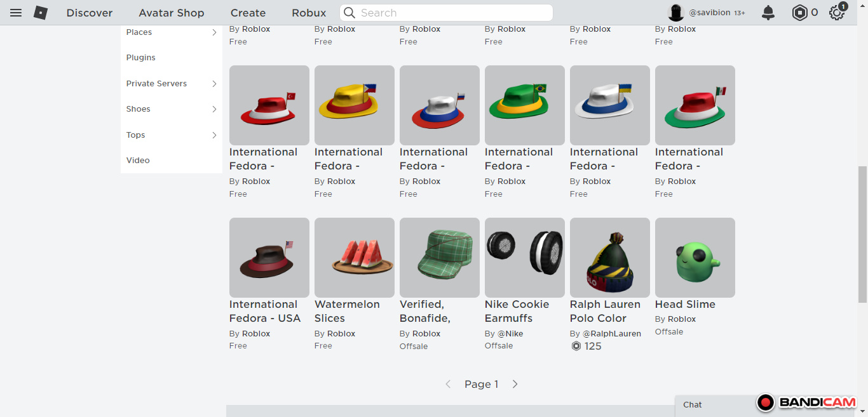
Task: Open the hamburger navigation menu
Action: pos(16,13)
